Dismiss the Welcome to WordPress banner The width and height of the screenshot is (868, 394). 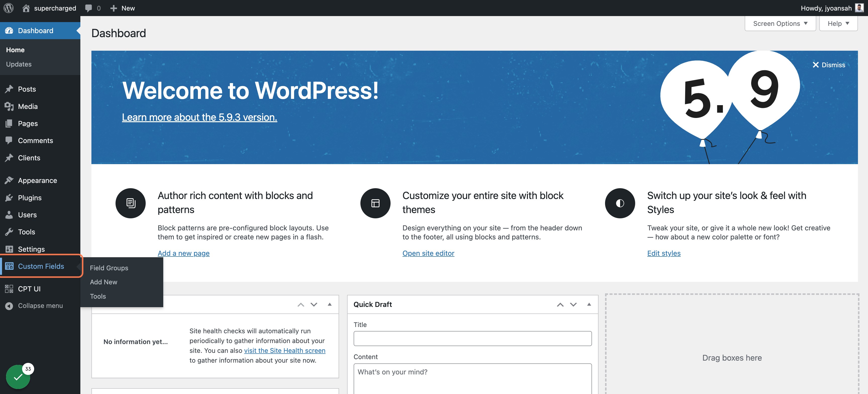click(829, 65)
